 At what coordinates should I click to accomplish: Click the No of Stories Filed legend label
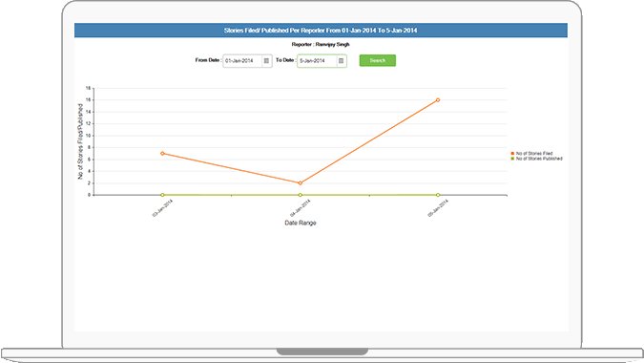534,154
